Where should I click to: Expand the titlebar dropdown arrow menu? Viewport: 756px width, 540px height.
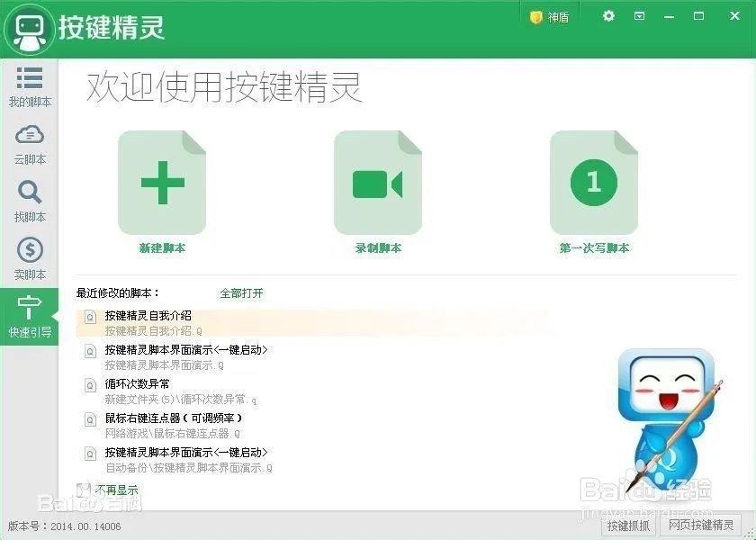pos(640,15)
